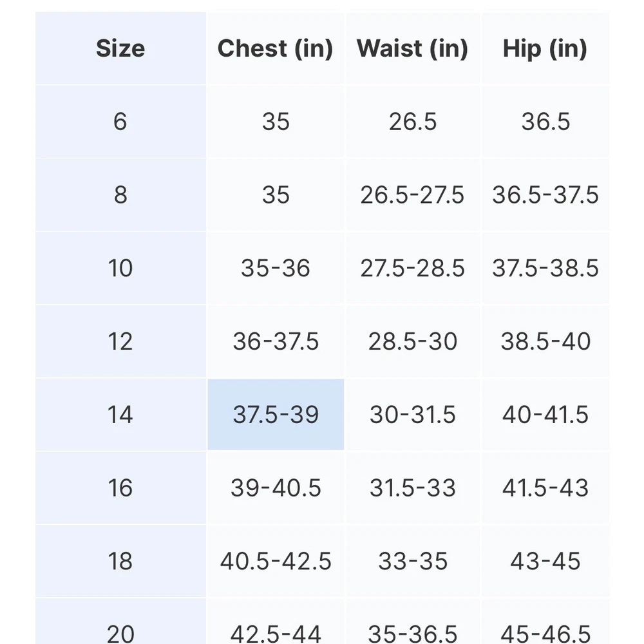Click the 33-35 waist cell
The width and height of the screenshot is (644, 644).
[x=412, y=561]
